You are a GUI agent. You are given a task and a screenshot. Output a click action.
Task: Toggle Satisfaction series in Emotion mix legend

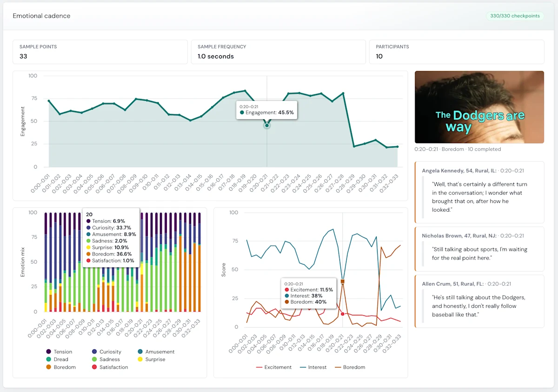click(109, 367)
